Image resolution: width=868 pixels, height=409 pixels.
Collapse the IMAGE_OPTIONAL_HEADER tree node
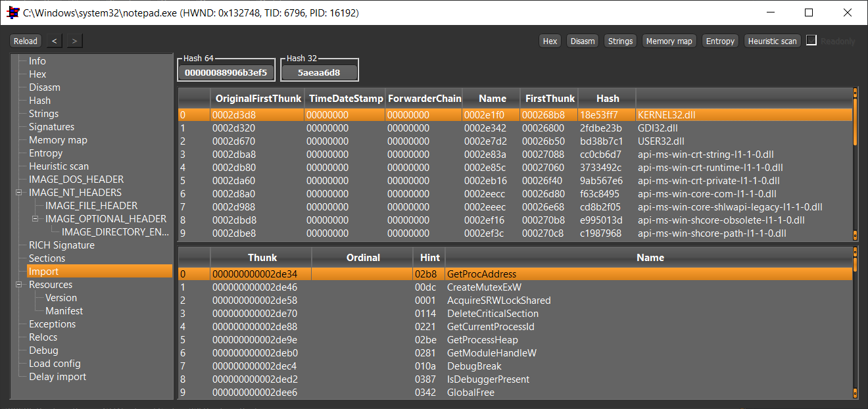click(x=36, y=219)
